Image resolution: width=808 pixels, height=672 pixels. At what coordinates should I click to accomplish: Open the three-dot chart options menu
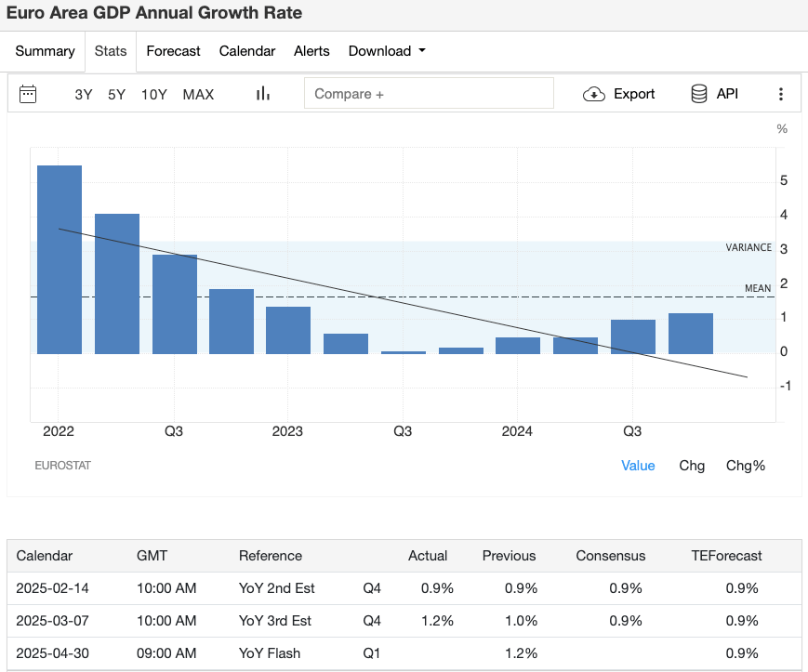782,93
